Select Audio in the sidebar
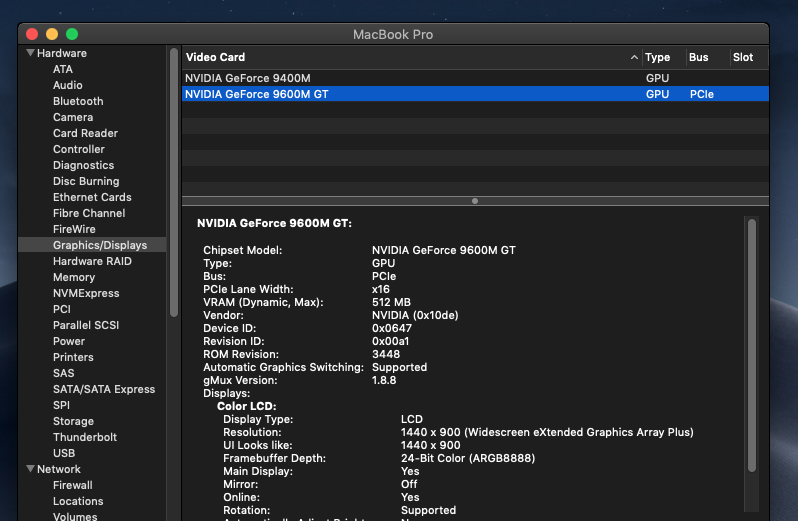The image size is (798, 521). (68, 85)
